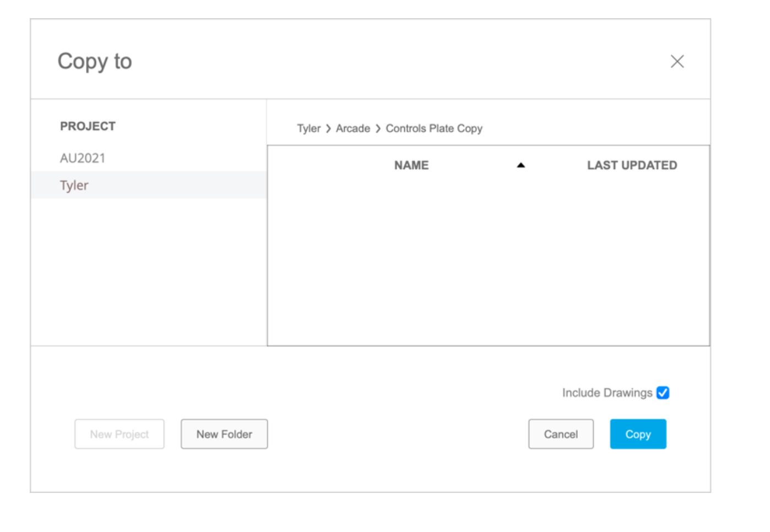Click the chevron between Tyler and Arcade
770x532 pixels.
pyautogui.click(x=328, y=128)
